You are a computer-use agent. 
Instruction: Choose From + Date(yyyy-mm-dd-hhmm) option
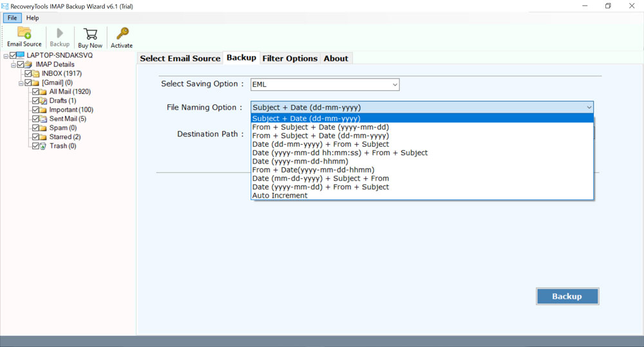(x=422, y=169)
